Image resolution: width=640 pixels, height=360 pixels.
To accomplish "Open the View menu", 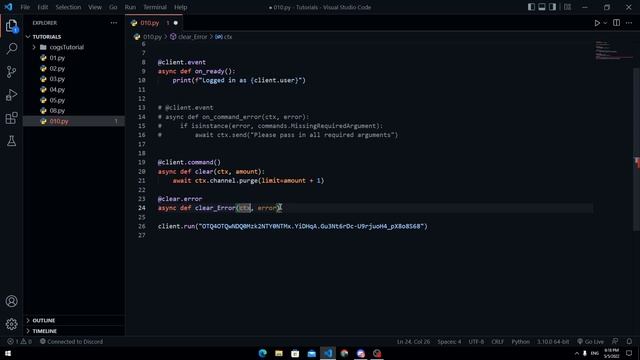I will tap(95, 7).
